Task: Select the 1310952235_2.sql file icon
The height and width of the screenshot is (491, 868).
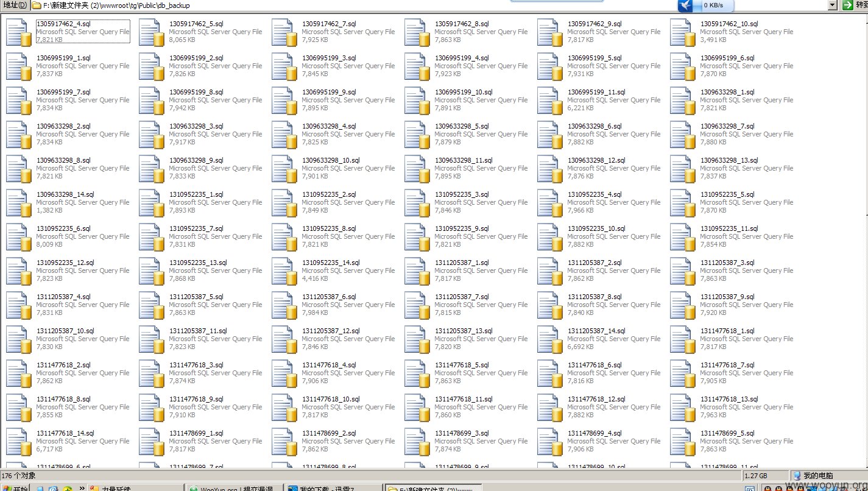Action: (x=284, y=203)
